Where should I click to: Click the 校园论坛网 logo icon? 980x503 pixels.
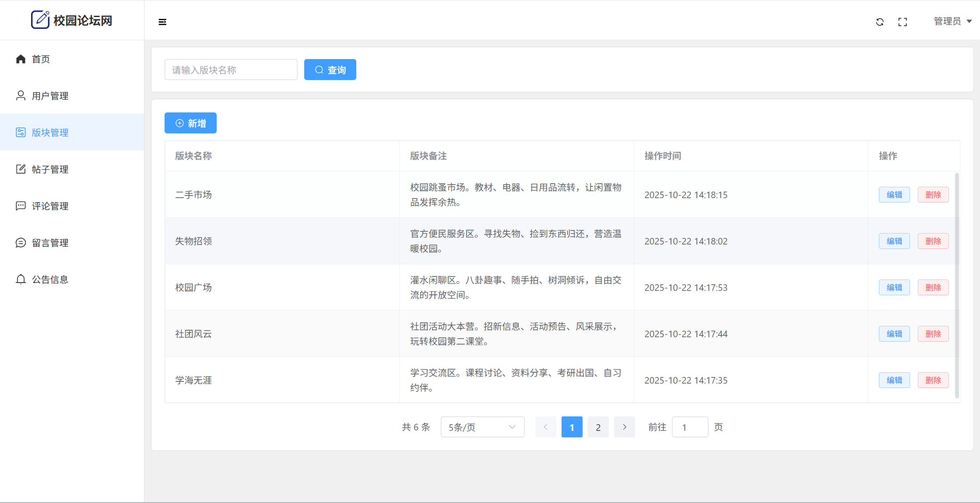tap(40, 20)
